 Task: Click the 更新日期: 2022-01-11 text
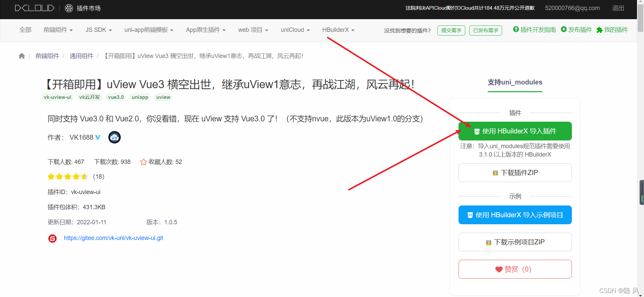point(77,222)
